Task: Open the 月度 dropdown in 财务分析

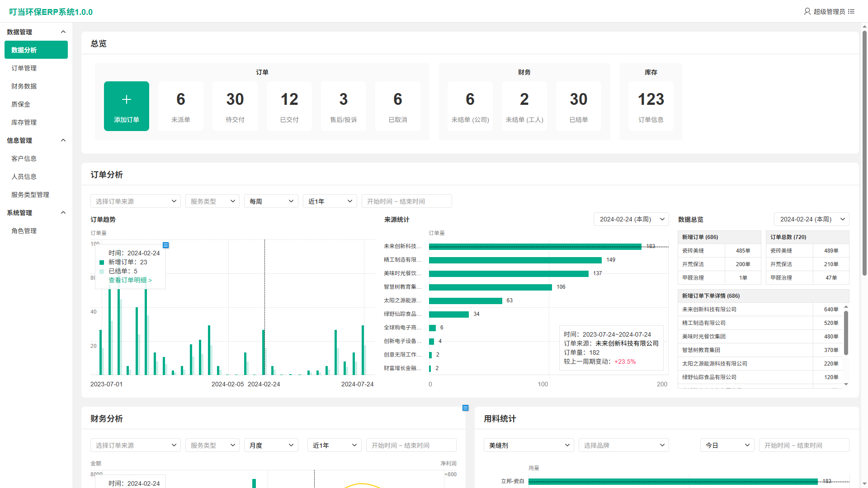Action: 271,445
